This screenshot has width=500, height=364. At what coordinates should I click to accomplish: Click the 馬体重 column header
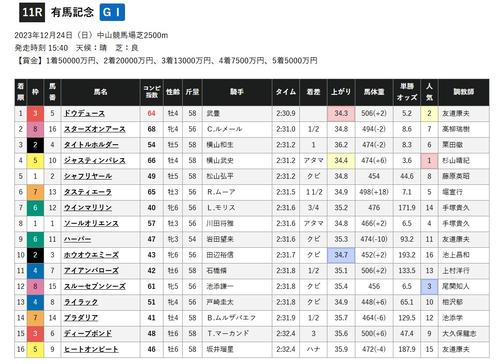click(x=374, y=92)
